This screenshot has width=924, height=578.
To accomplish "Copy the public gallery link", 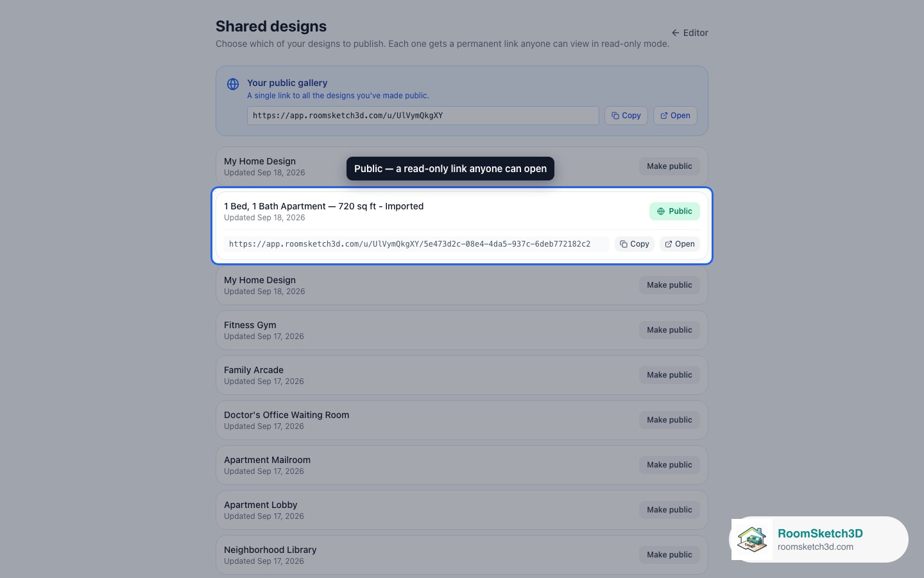I will [626, 116].
